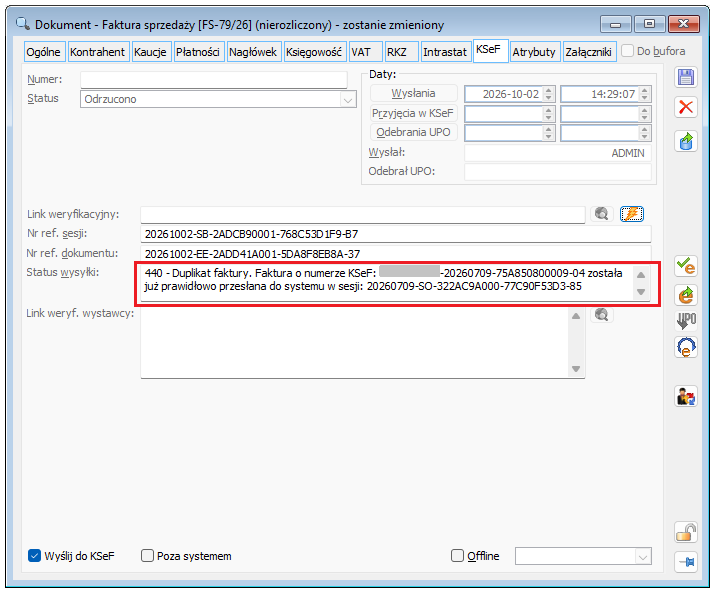The width and height of the screenshot is (713, 592).
Task: Click the orange lightning generate link button
Action: tap(632, 213)
